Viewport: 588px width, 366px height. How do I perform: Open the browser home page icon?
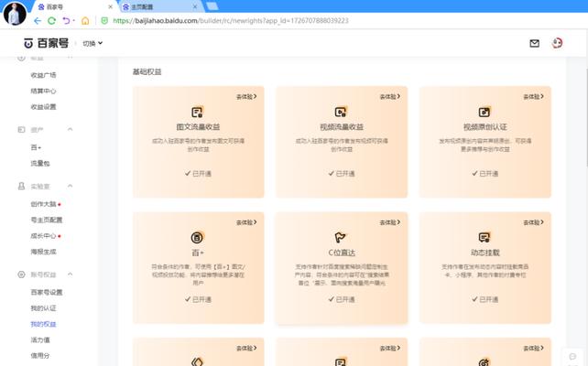click(85, 21)
